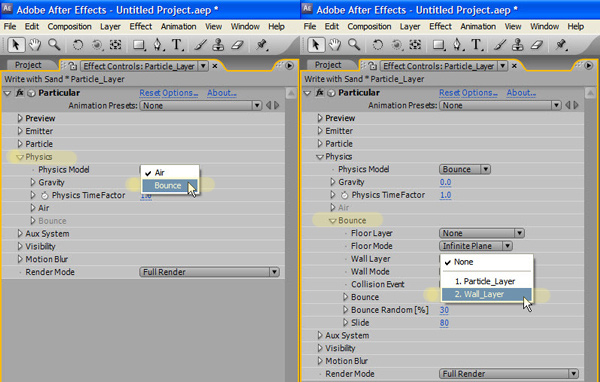Toggle Particular fx switch in left panel
The width and height of the screenshot is (600, 382).
coord(20,93)
